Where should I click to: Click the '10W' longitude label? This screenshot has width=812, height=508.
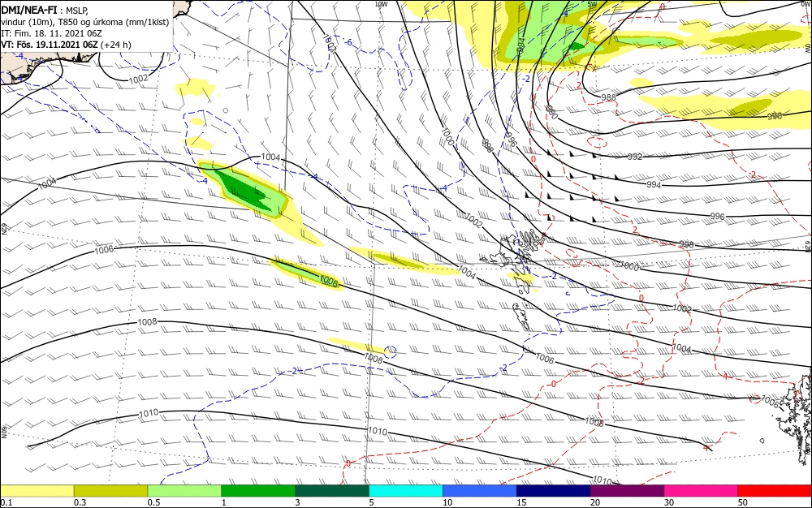coord(381,4)
